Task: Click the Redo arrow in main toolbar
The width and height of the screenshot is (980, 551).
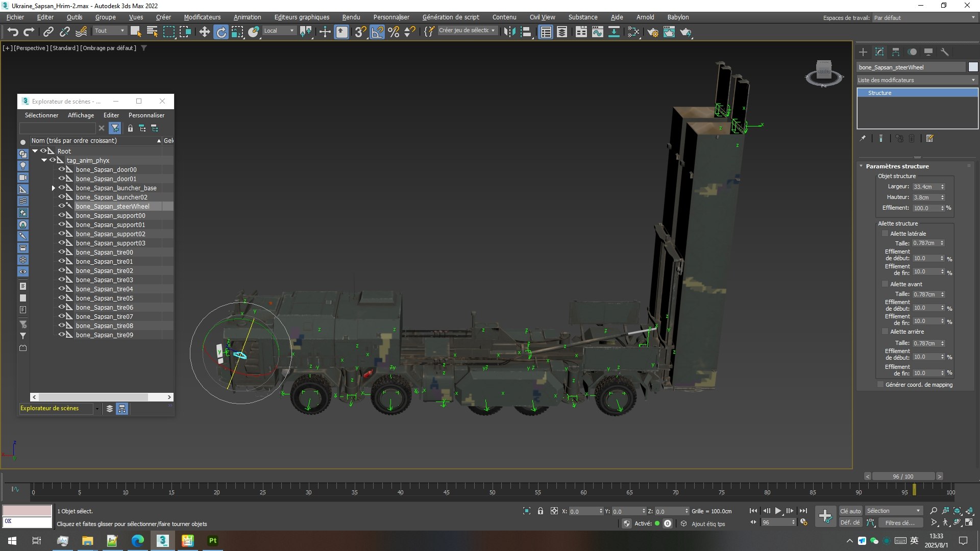Action: (29, 32)
